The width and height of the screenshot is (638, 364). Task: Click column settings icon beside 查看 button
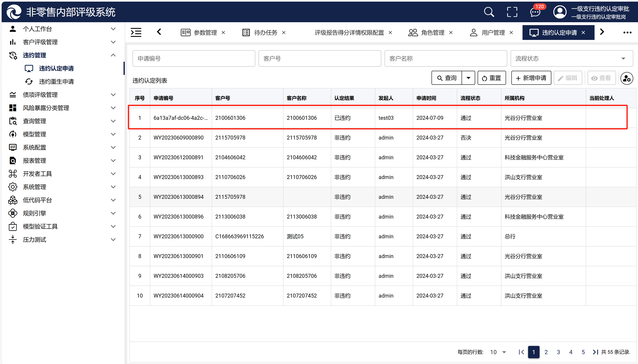tap(626, 78)
